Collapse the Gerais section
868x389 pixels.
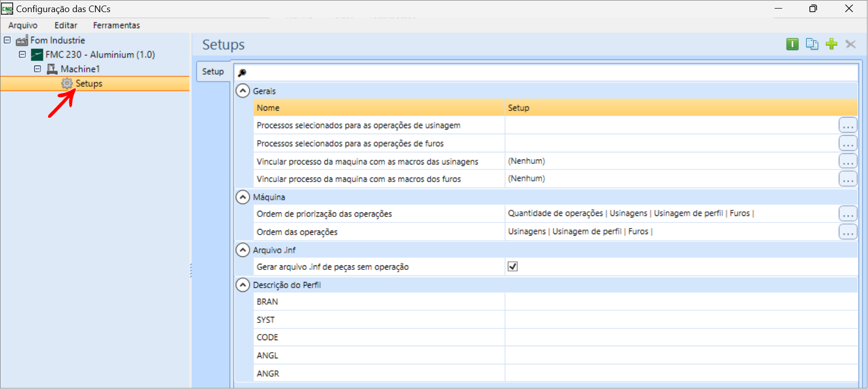[243, 91]
